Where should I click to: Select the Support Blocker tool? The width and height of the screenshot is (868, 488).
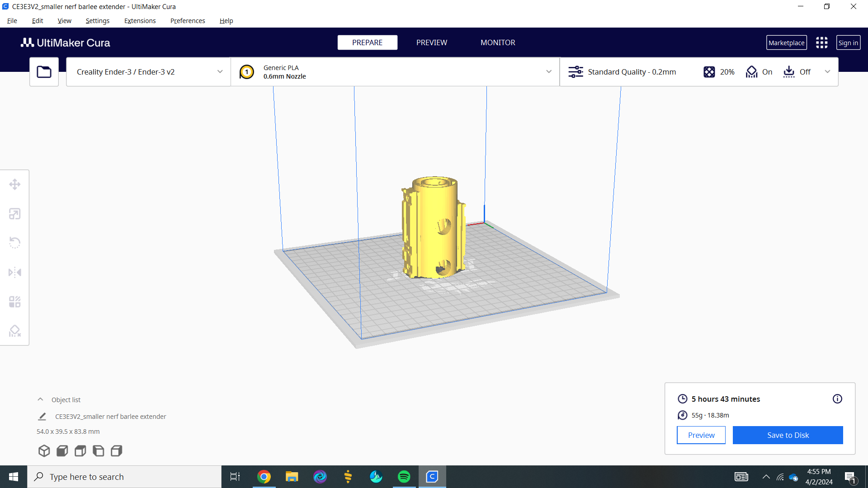[x=15, y=331]
